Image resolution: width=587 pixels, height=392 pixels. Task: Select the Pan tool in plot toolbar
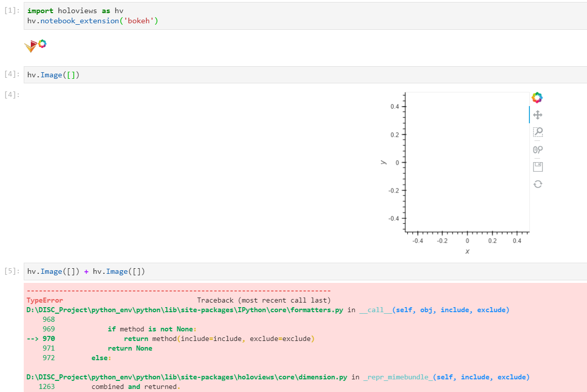coord(537,115)
